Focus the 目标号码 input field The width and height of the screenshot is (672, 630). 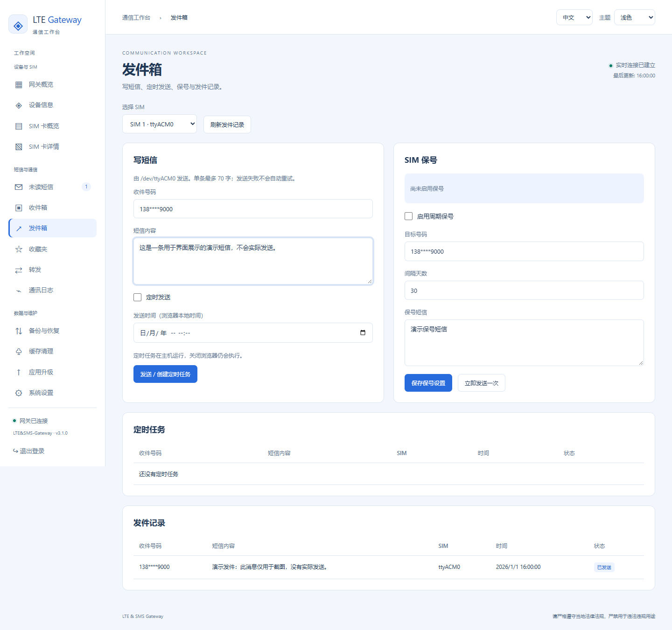[524, 251]
